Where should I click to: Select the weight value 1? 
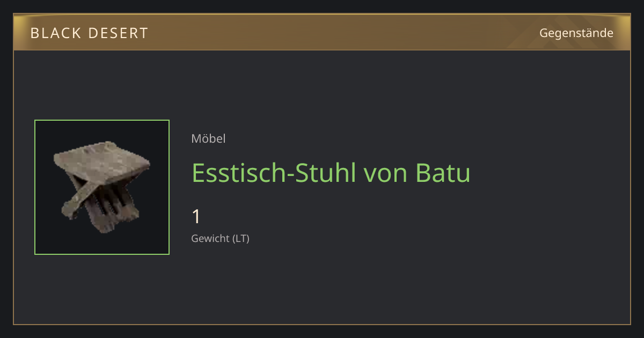(196, 217)
